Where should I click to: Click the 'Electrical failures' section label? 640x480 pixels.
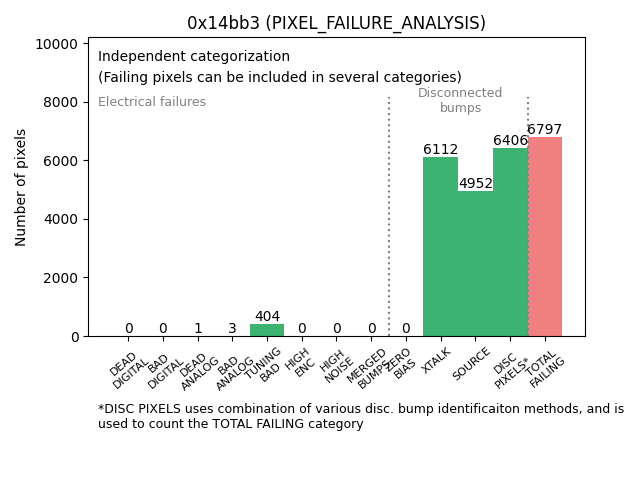(152, 102)
